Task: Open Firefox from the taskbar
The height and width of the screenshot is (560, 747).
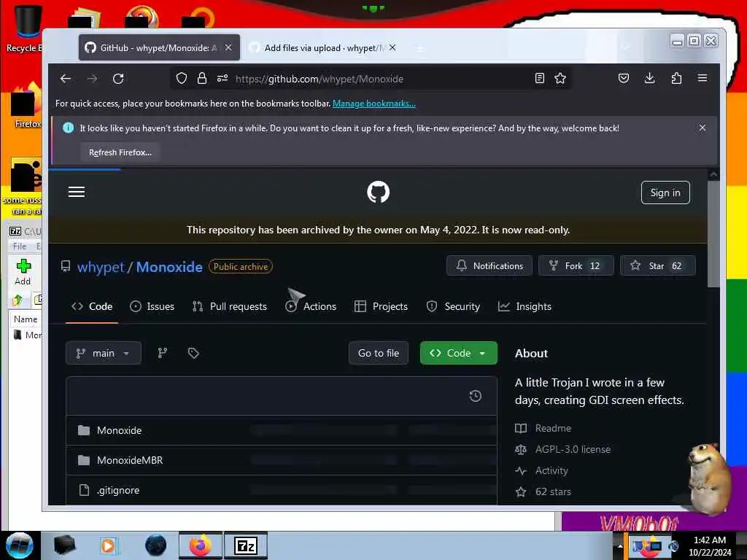Action: click(201, 545)
